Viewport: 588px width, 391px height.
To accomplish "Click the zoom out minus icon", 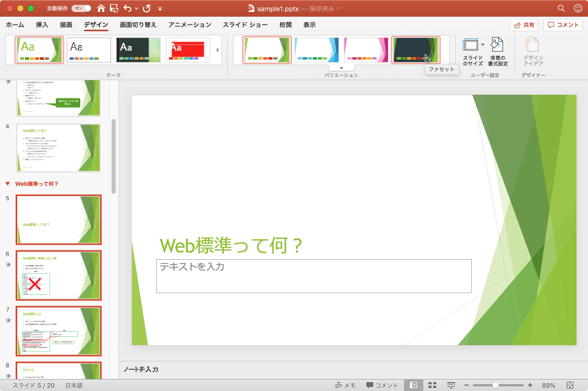I will [x=467, y=385].
